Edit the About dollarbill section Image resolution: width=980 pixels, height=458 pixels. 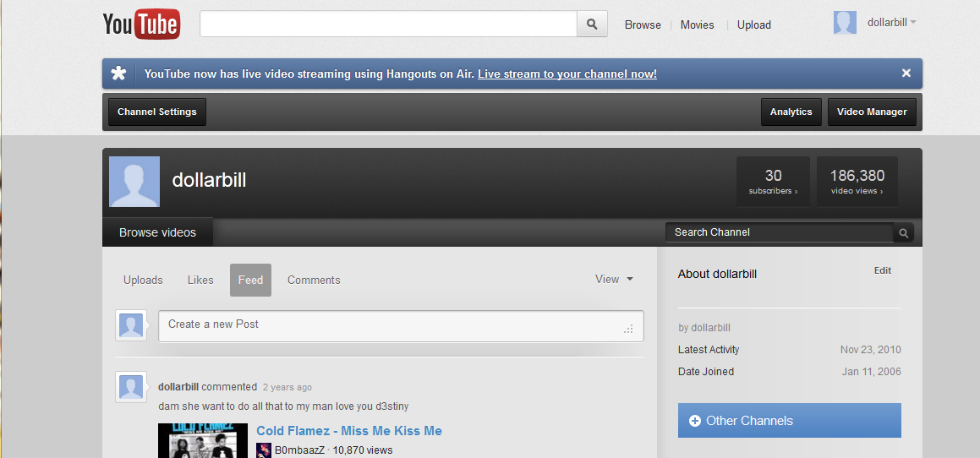pyautogui.click(x=883, y=270)
